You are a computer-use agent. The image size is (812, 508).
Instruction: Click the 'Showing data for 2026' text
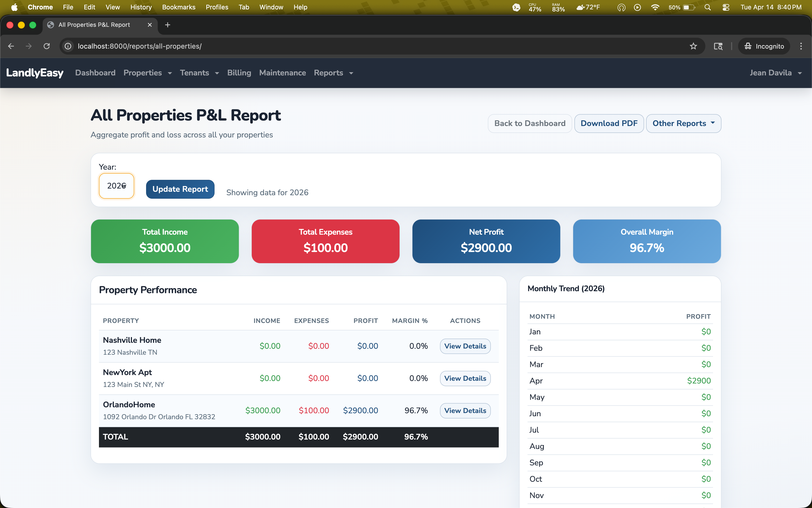[x=267, y=192]
